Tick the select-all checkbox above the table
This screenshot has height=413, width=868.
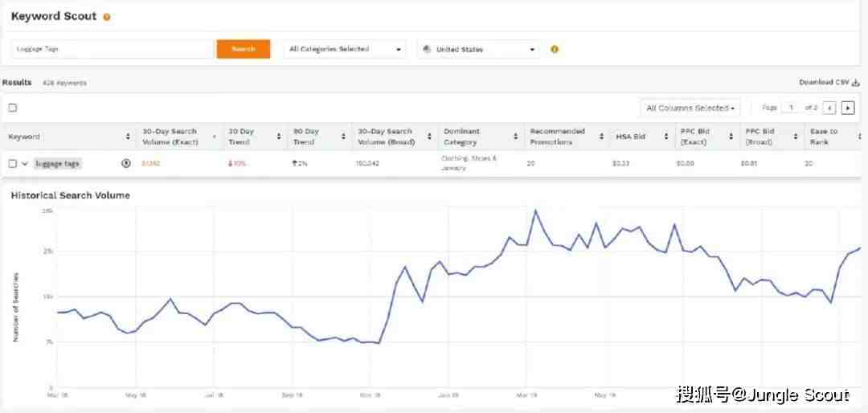(x=13, y=108)
